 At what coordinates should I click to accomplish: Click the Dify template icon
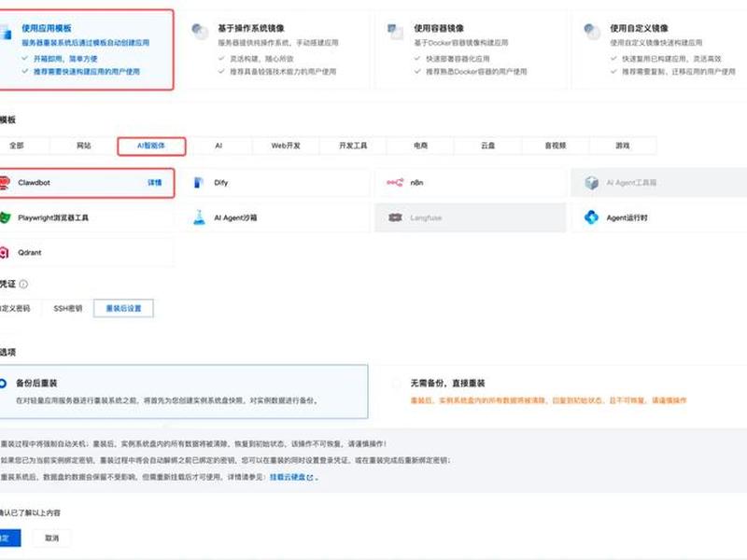(199, 183)
